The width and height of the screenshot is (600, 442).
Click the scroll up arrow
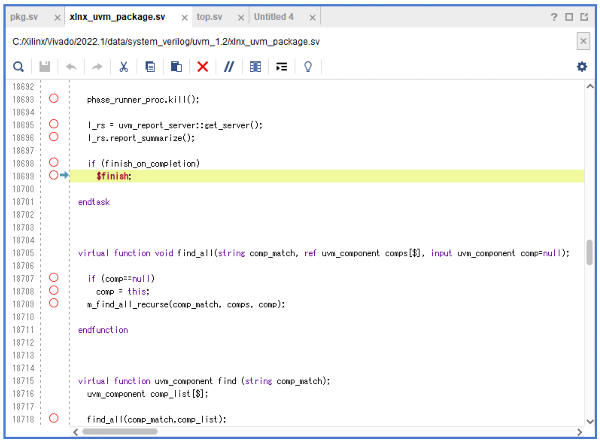(590, 86)
